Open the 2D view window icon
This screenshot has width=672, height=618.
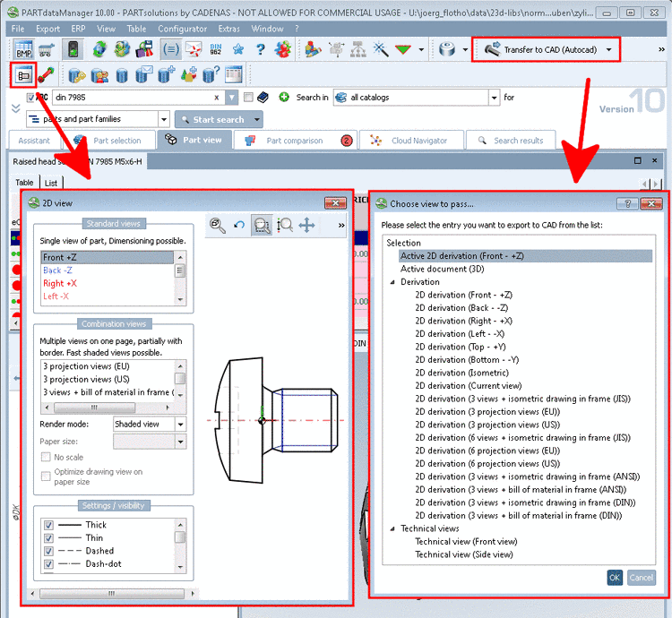point(23,75)
